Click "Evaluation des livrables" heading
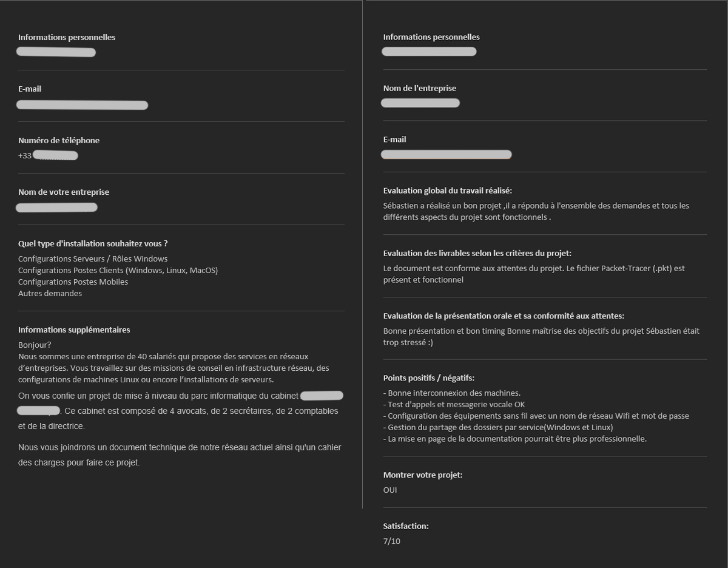728x568 pixels. tap(477, 253)
